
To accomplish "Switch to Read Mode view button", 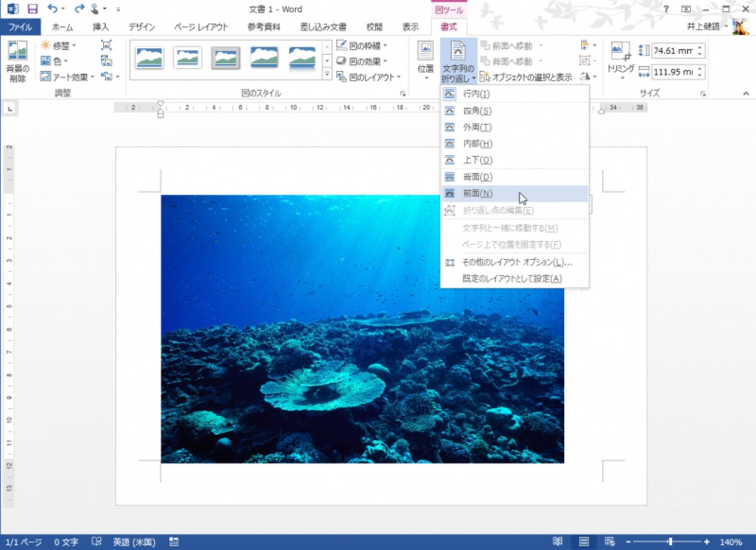I will click(x=558, y=542).
